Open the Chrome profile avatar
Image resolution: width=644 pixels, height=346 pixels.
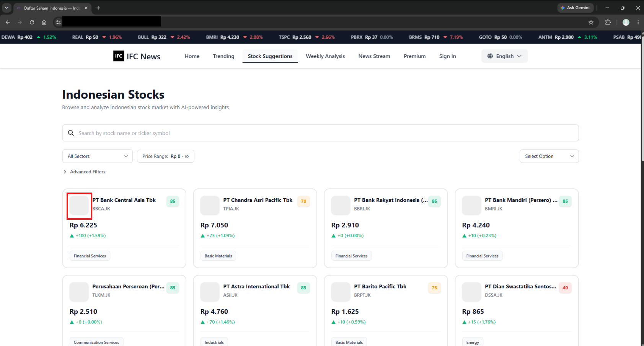626,22
